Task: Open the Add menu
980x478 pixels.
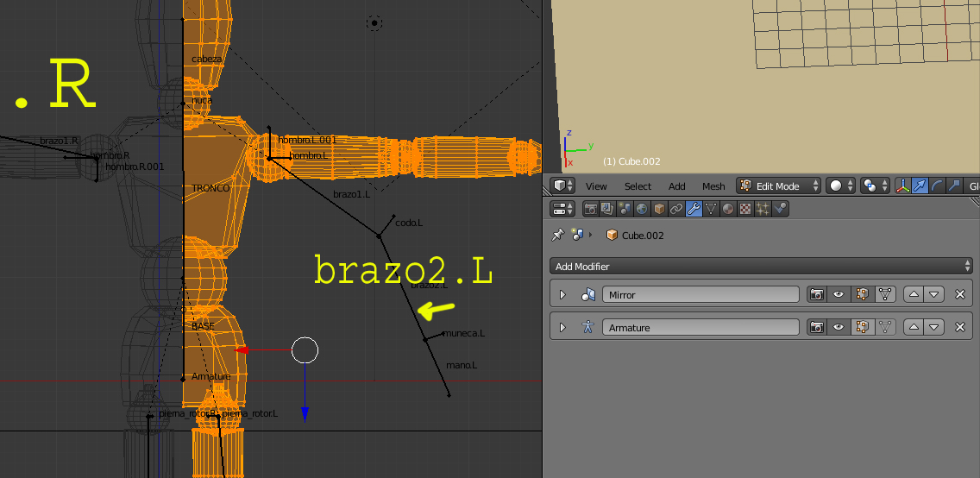Action: pyautogui.click(x=677, y=186)
